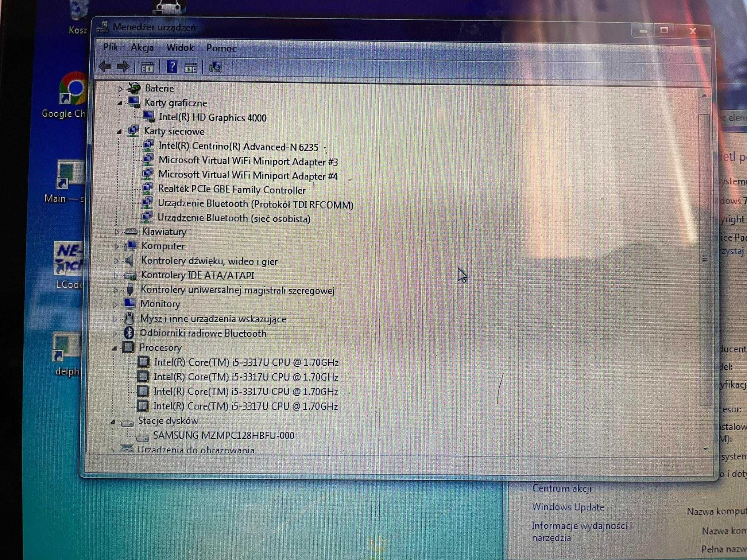Screen dimensions: 747x560
Task: Click the Bluetooth radio category icon
Action: click(128, 332)
